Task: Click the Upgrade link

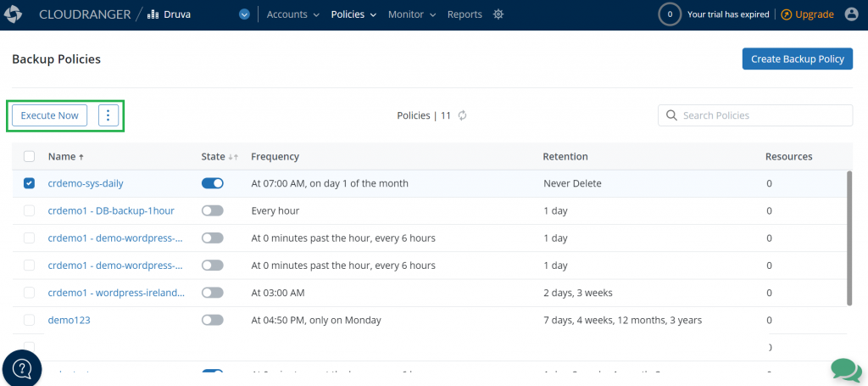Action: tap(807, 15)
